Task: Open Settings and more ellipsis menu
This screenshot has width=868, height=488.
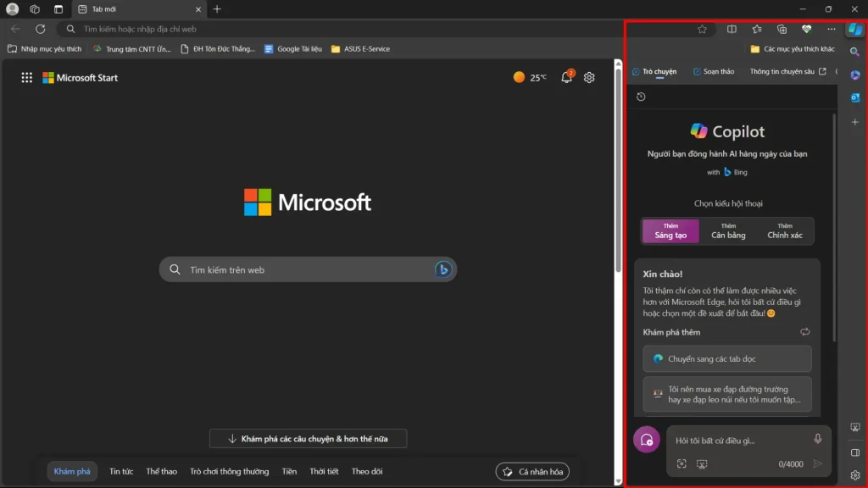Action: [832, 30]
